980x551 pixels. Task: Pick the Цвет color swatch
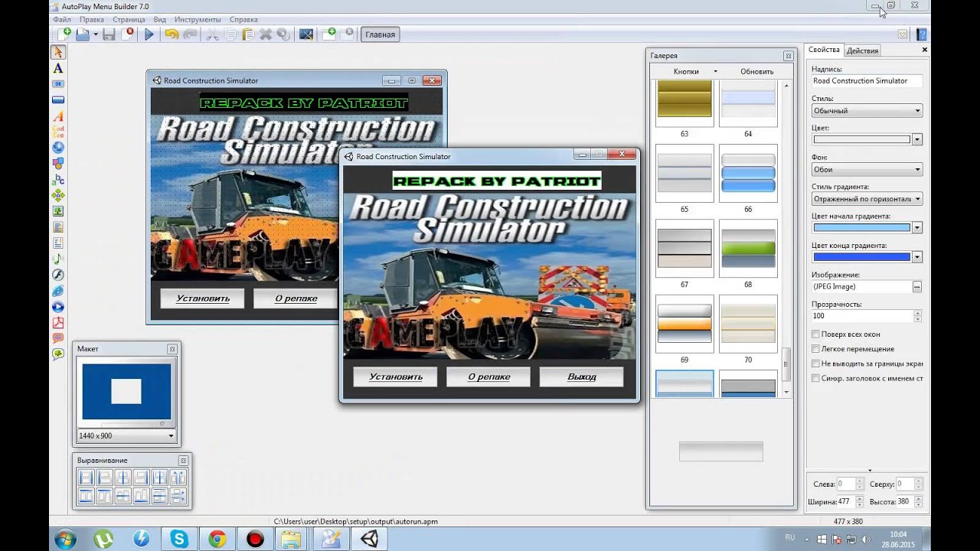[x=861, y=139]
